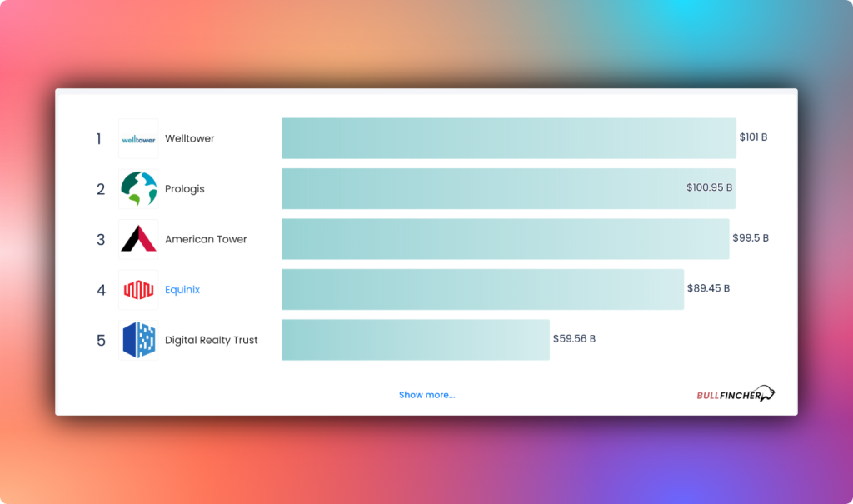The width and height of the screenshot is (853, 504).
Task: Click the $100.95 B value label
Action: click(x=710, y=187)
